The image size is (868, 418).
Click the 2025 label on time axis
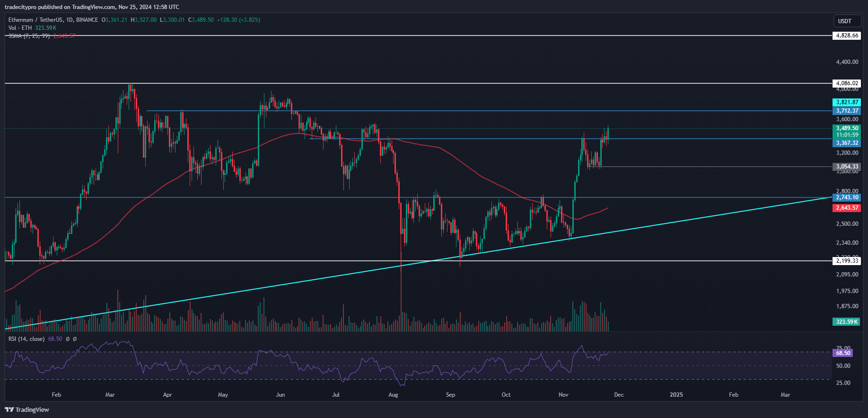676,395
